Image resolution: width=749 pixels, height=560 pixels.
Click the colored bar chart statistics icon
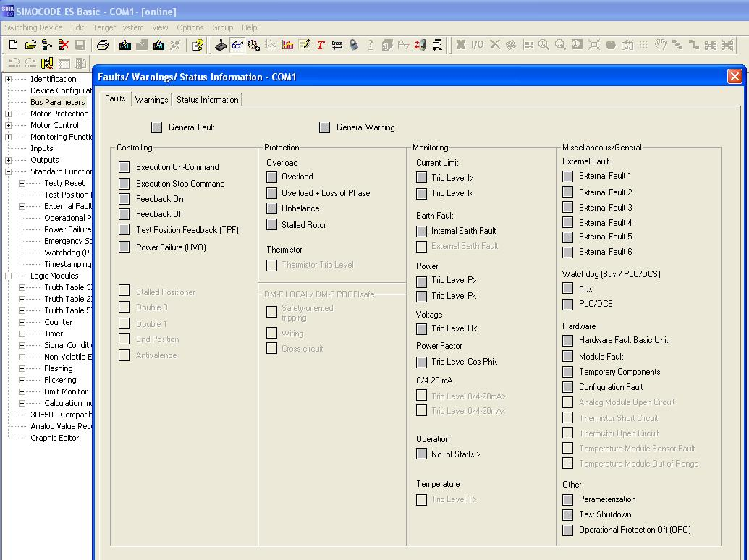287,45
